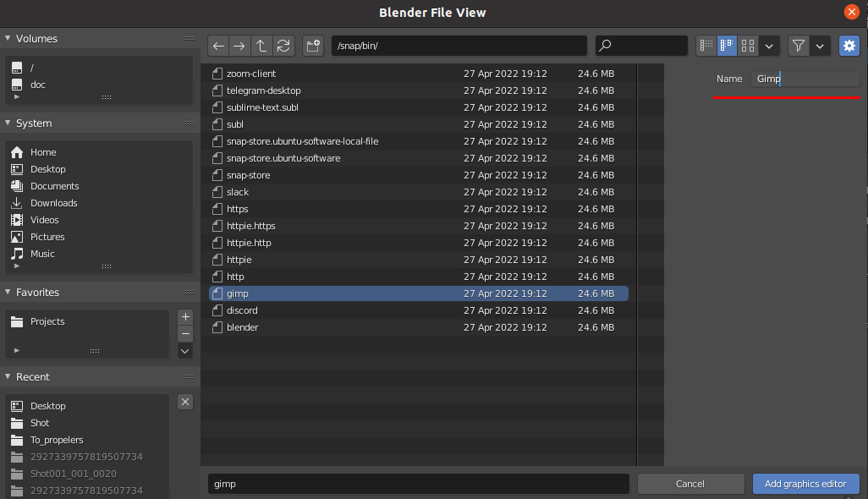Viewport: 868px width, 499px height.
Task: Select sublime-text.subl file
Action: point(419,107)
